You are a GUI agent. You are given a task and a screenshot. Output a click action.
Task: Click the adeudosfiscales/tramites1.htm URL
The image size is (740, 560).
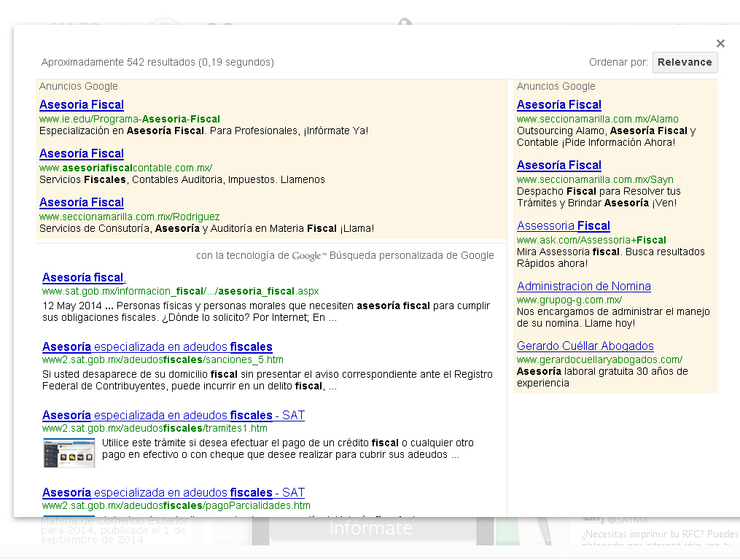pyautogui.click(x=155, y=428)
